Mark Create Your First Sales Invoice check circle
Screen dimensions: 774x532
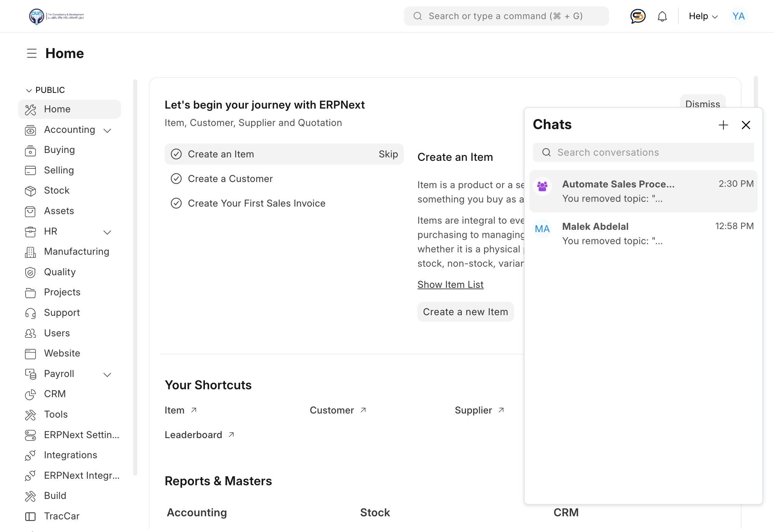pos(176,204)
